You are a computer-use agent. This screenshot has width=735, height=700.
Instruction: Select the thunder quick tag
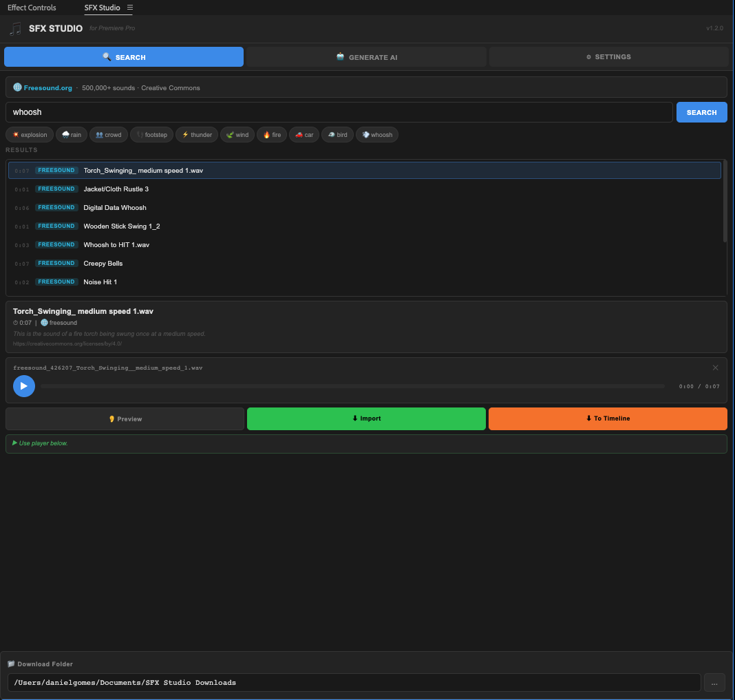(197, 134)
